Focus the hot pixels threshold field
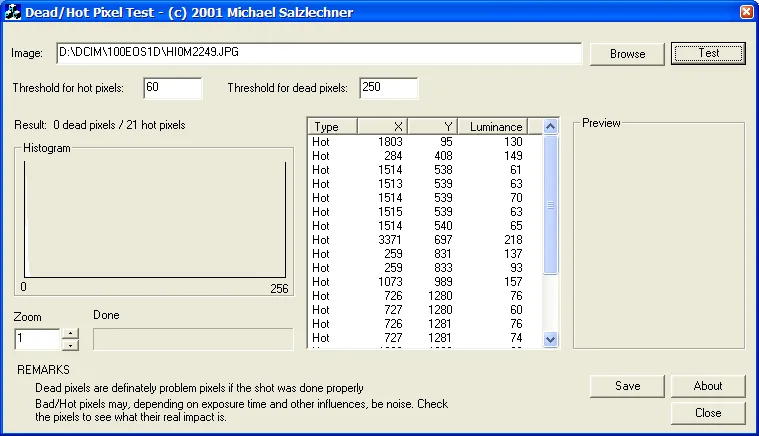The width and height of the screenshot is (759, 436). pos(173,88)
